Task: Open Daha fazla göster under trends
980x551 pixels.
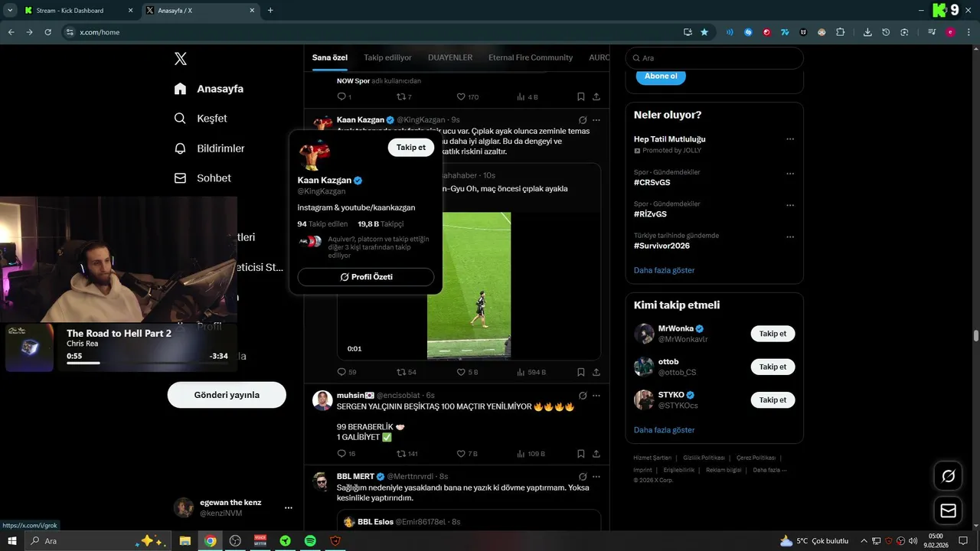Action: [x=665, y=270]
